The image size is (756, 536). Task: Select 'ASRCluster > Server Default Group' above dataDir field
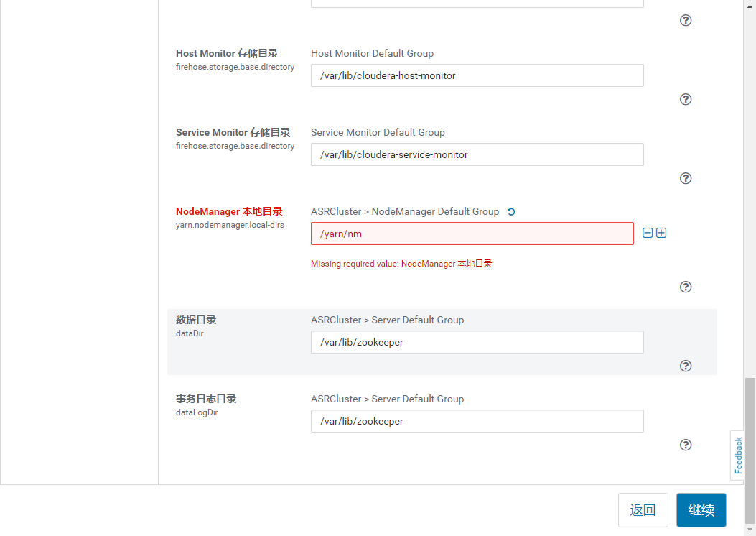tap(387, 320)
